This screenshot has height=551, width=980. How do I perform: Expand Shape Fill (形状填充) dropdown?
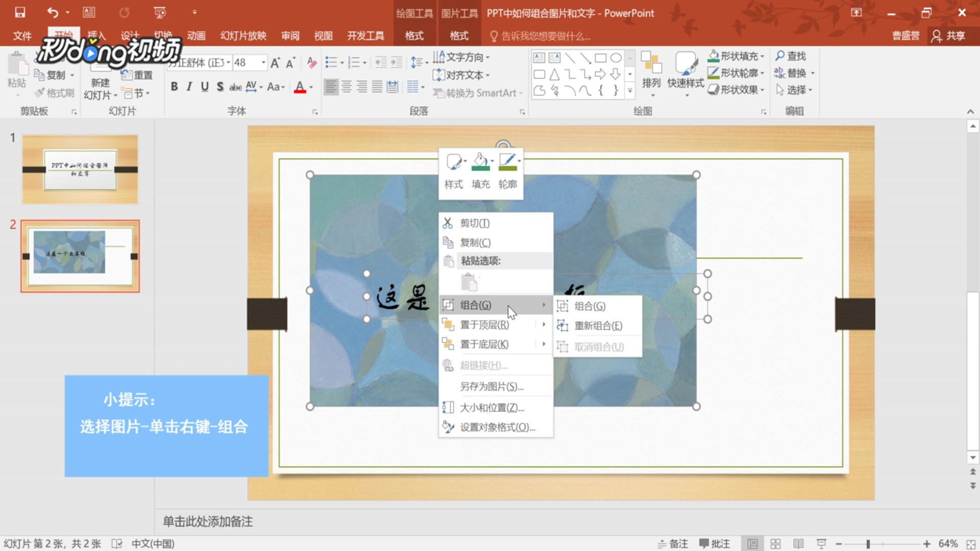point(762,56)
